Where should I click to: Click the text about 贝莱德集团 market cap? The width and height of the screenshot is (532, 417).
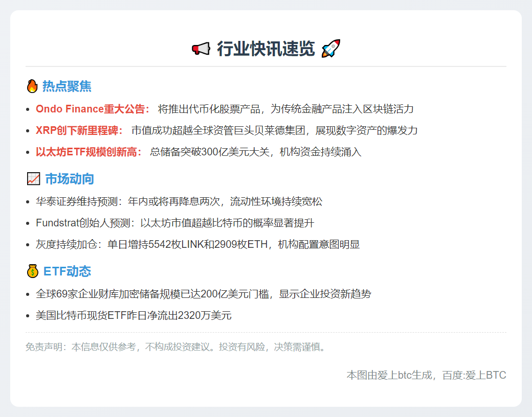[274, 130]
